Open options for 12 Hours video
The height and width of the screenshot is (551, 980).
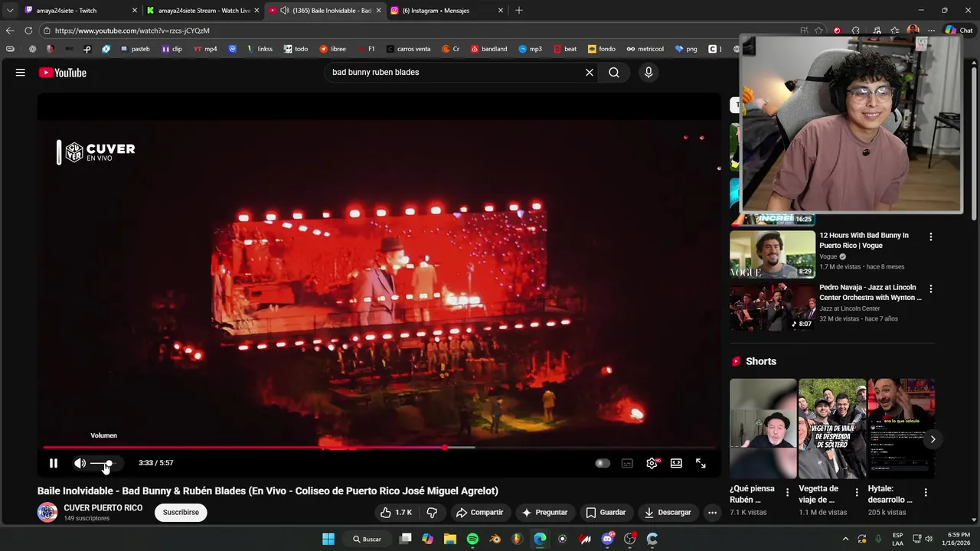(931, 237)
